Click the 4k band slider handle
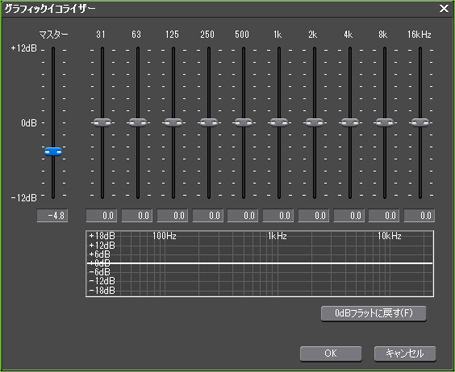The height and width of the screenshot is (372, 455). point(350,122)
